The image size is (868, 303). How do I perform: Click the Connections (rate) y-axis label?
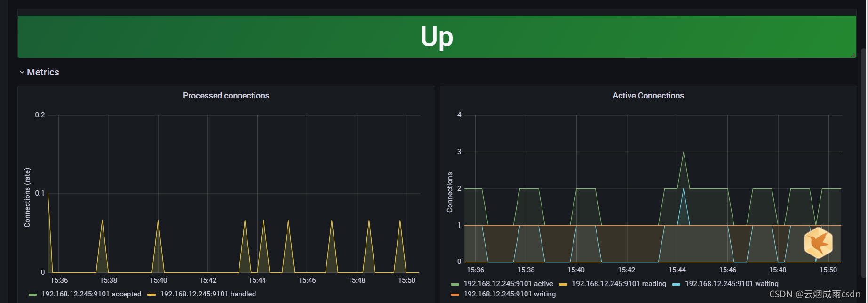27,197
